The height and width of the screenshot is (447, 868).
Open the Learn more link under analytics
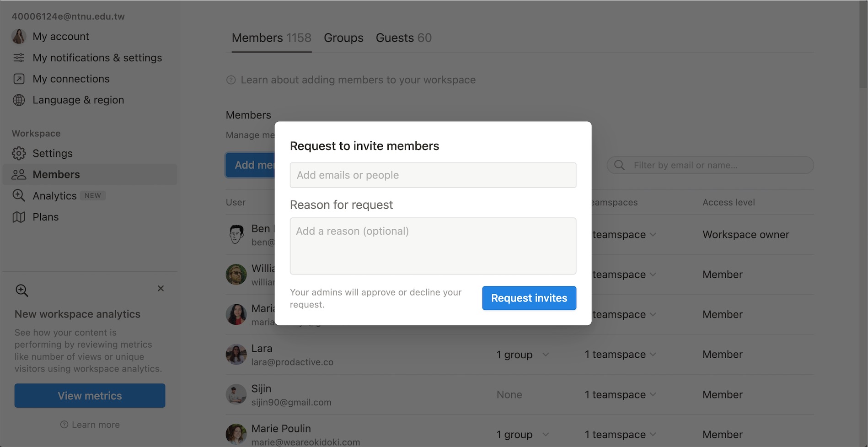[x=96, y=425]
